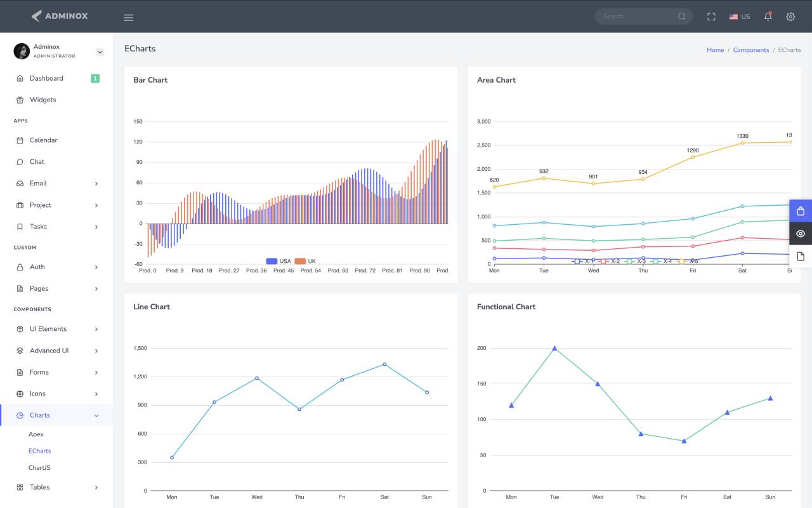Click the Dashboard home icon
Screen dimensions: 812x508
(x=20, y=78)
